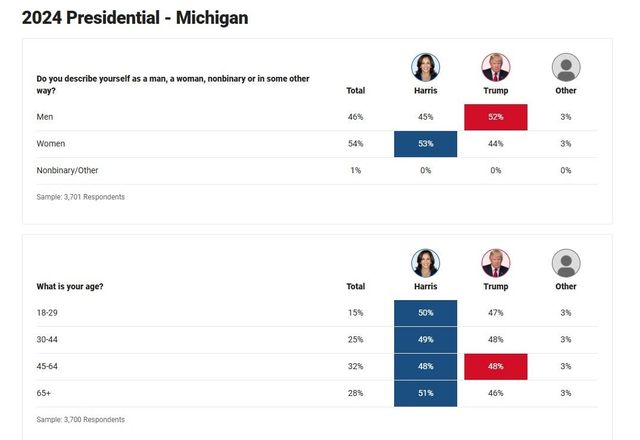Screen dimensions: 640x440
Task: Click red 48% Trump cell for 45-64
Action: [495, 367]
